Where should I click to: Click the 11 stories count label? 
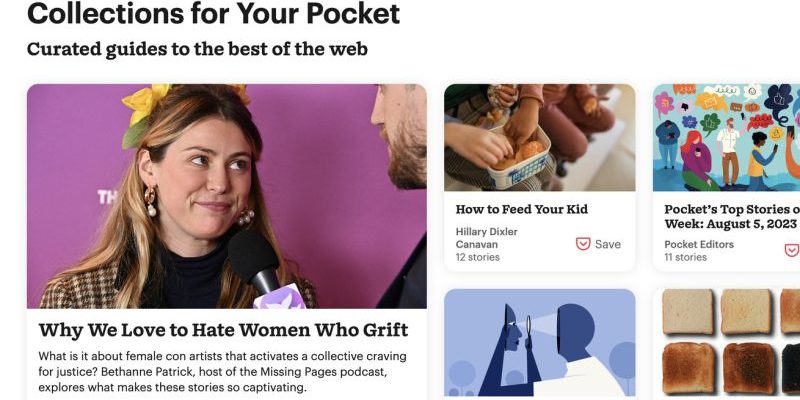[685, 257]
